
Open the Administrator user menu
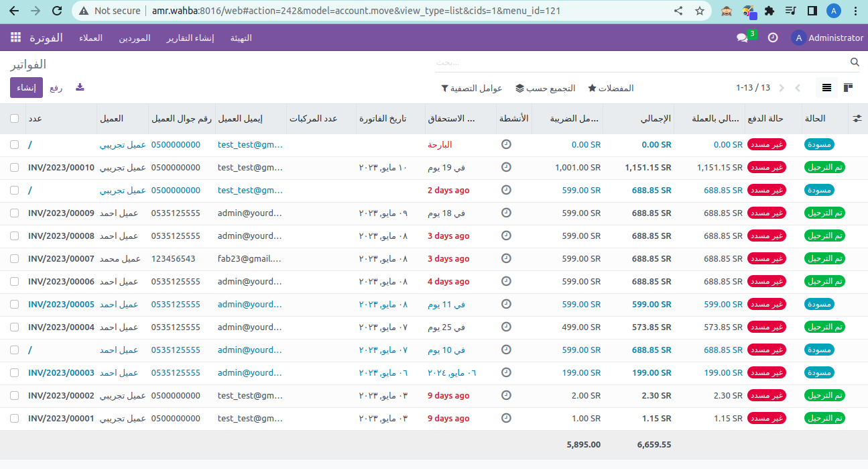click(x=827, y=38)
